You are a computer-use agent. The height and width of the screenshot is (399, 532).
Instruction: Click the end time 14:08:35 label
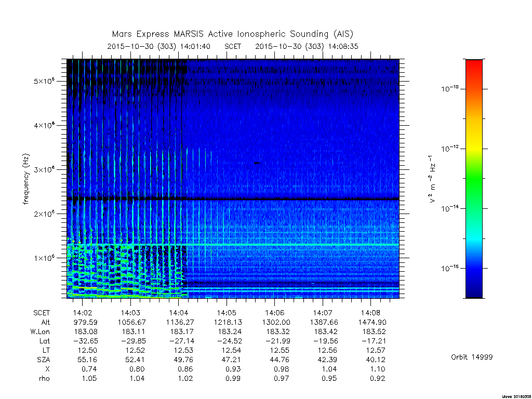coord(343,46)
